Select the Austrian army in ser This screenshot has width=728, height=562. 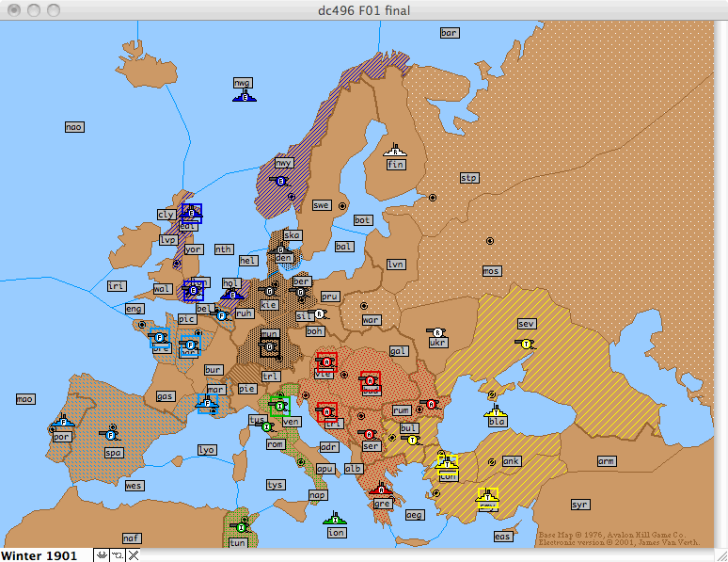point(368,434)
